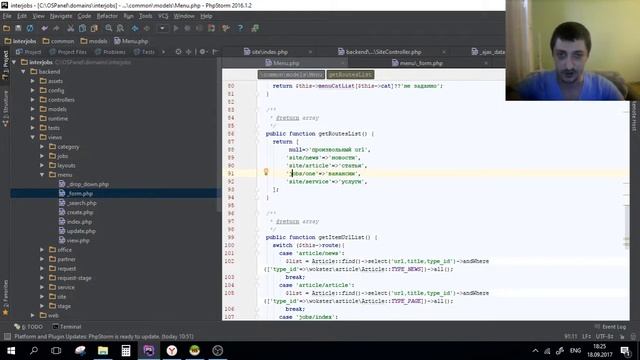
Task: Expand the controllers folder
Action: (x=33, y=100)
